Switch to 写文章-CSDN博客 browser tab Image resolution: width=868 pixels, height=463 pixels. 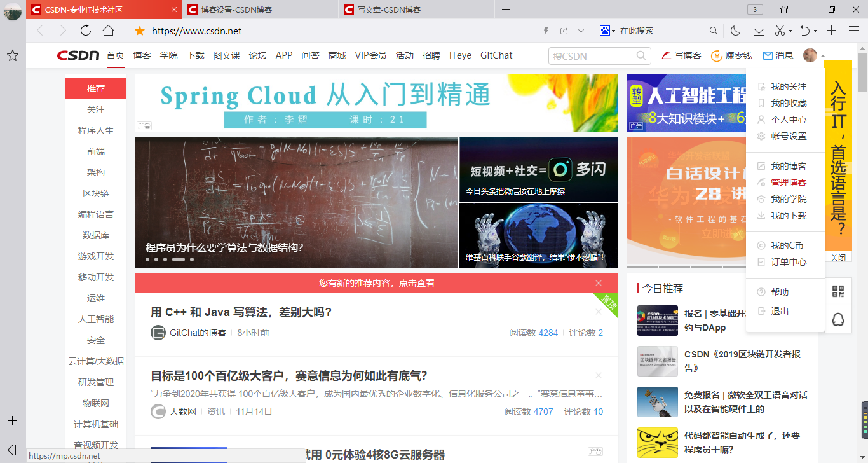point(417,10)
